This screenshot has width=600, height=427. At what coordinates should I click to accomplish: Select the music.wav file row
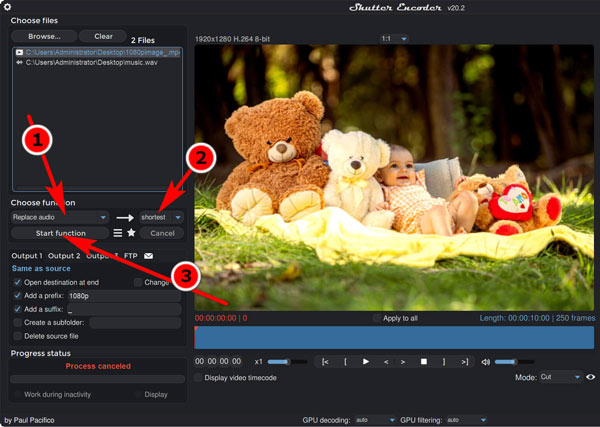97,62
